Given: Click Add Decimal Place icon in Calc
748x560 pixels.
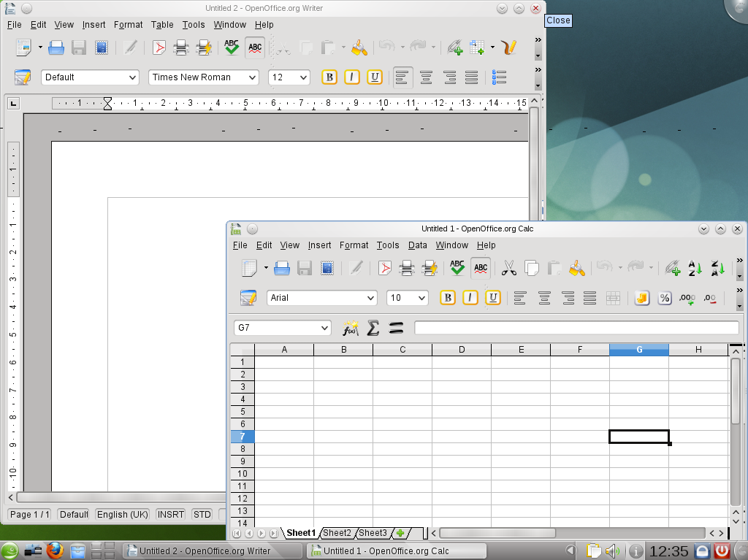Looking at the screenshot, I should (x=687, y=298).
